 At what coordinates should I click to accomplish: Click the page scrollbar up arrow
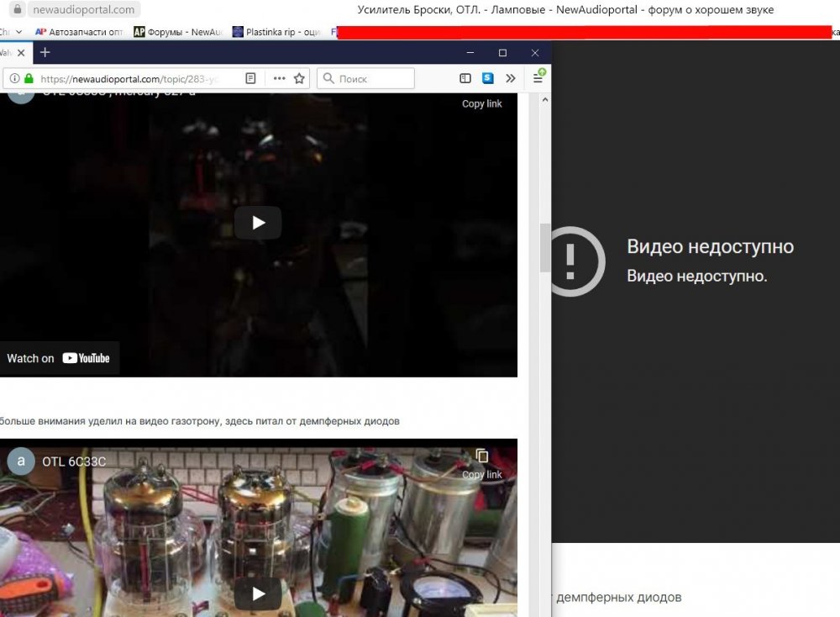[544, 100]
